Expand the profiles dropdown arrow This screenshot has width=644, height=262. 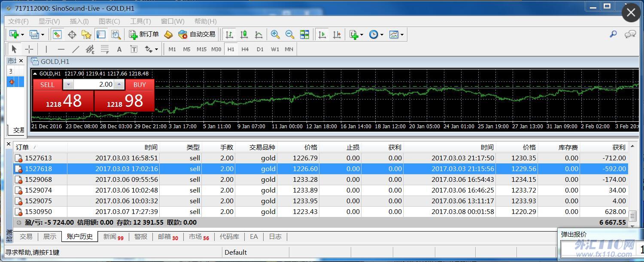(43, 35)
